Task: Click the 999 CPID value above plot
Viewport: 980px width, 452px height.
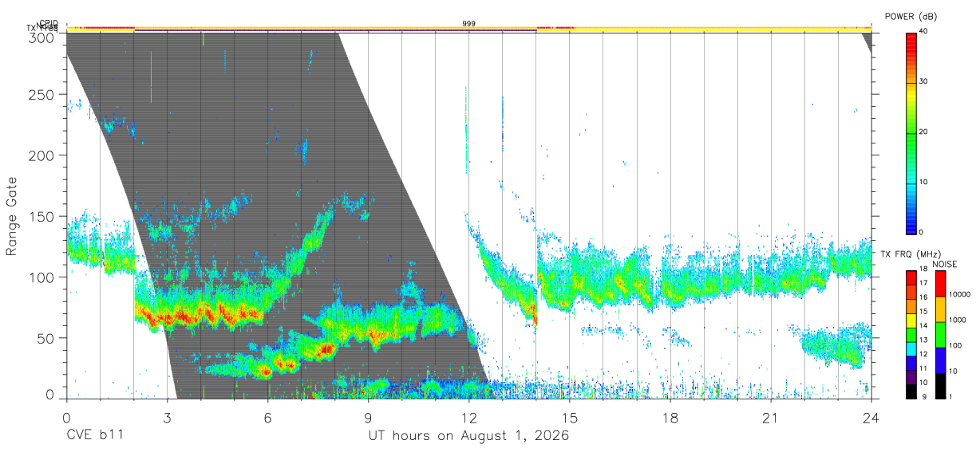Action: [x=469, y=24]
